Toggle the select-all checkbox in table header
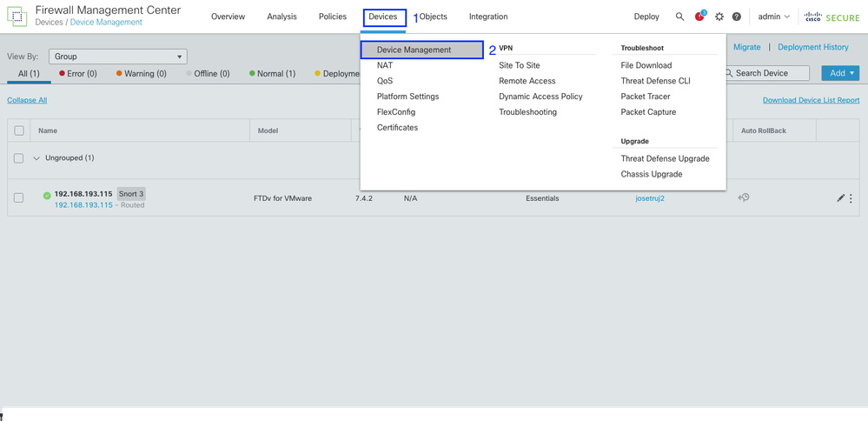Image resolution: width=868 pixels, height=421 pixels. [19, 130]
